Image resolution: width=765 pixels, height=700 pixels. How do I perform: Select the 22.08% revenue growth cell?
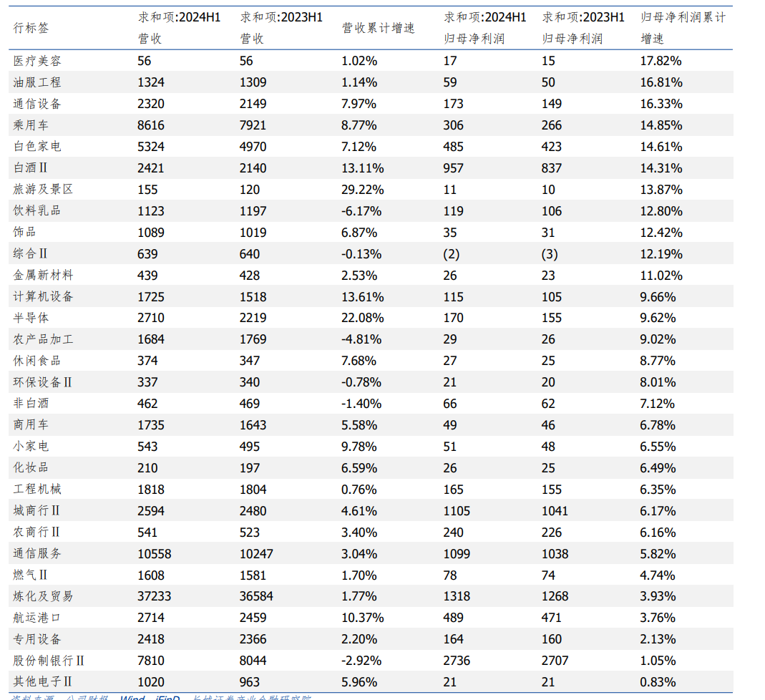pos(363,318)
